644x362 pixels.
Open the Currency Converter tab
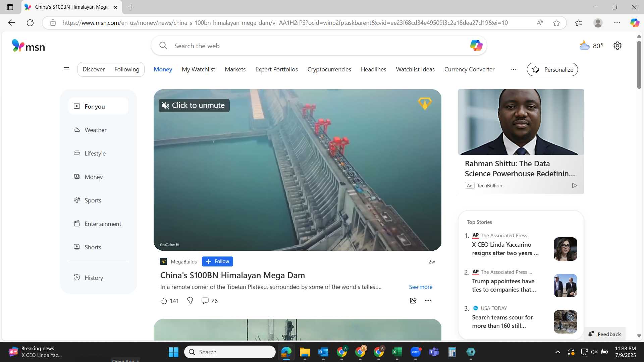tap(469, 69)
